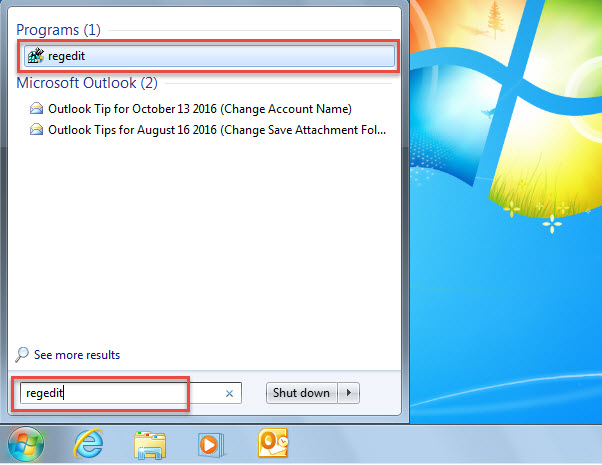Expand the Shut down options arrow

(349, 393)
